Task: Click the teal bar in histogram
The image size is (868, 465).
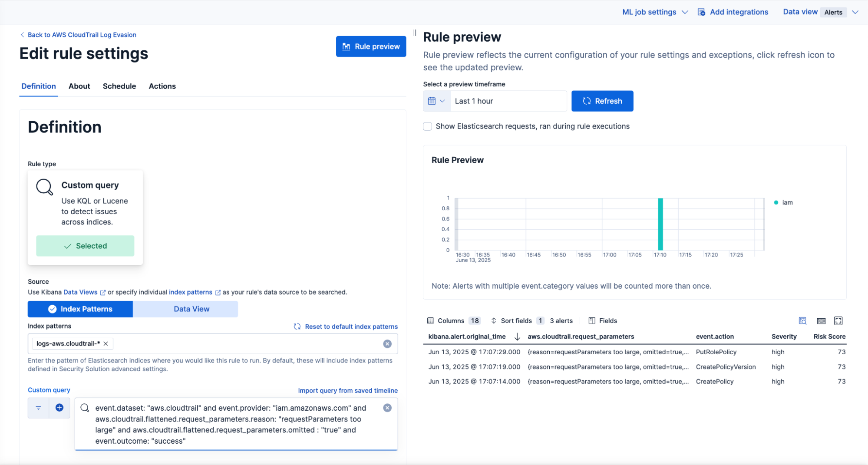Action: [660, 224]
